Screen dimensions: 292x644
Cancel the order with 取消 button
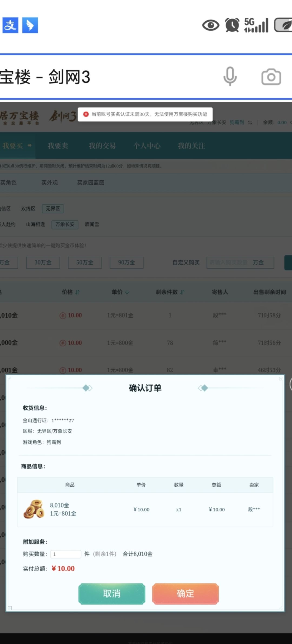(x=112, y=594)
